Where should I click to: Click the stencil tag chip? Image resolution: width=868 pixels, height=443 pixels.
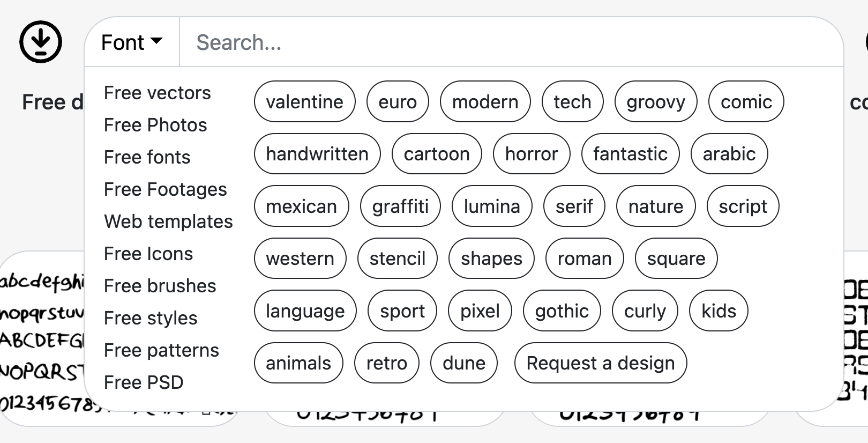(397, 259)
